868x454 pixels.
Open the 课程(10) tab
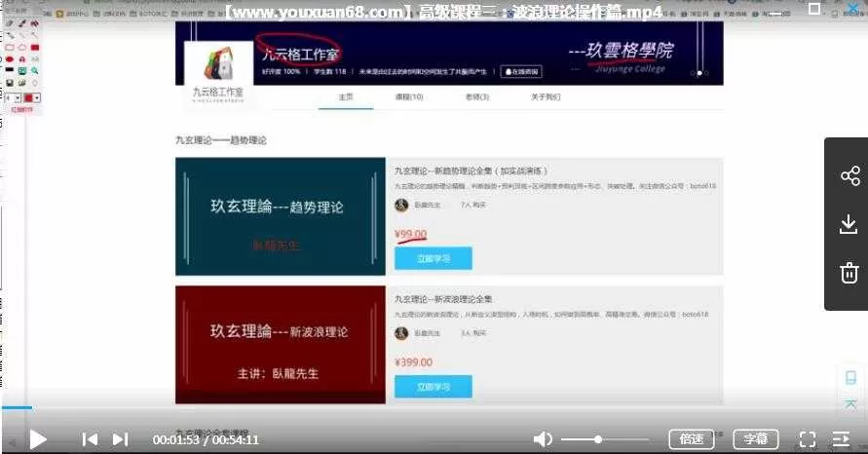tap(408, 97)
